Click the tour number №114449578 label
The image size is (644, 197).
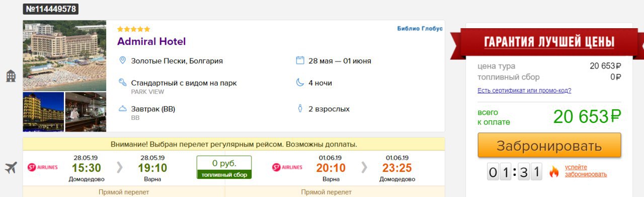click(50, 9)
